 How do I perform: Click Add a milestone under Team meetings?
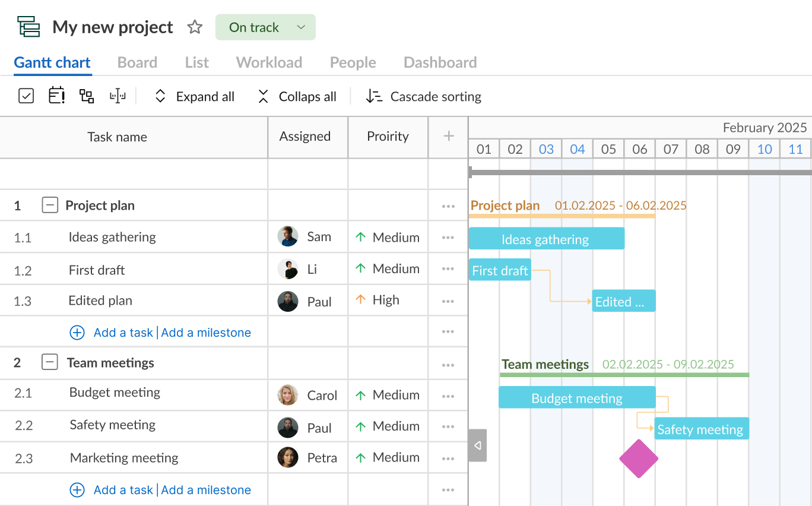(x=206, y=489)
